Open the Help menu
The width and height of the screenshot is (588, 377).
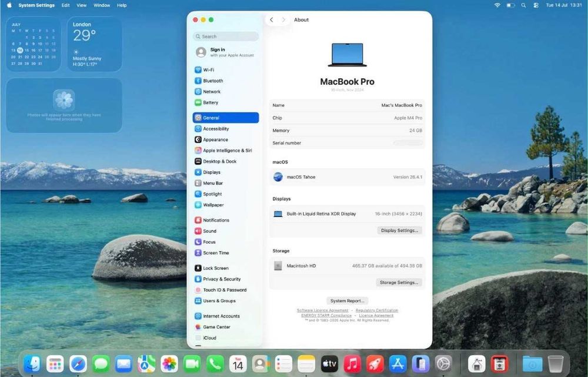(x=122, y=5)
